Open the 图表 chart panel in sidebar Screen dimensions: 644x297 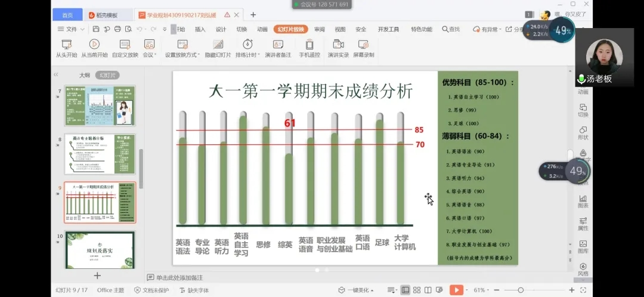583,198
